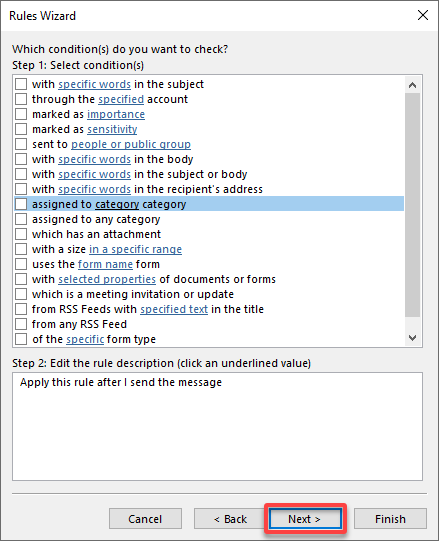Enable 'assigned to any category' checkbox
This screenshot has height=541, width=439.
pyautogui.click(x=21, y=219)
